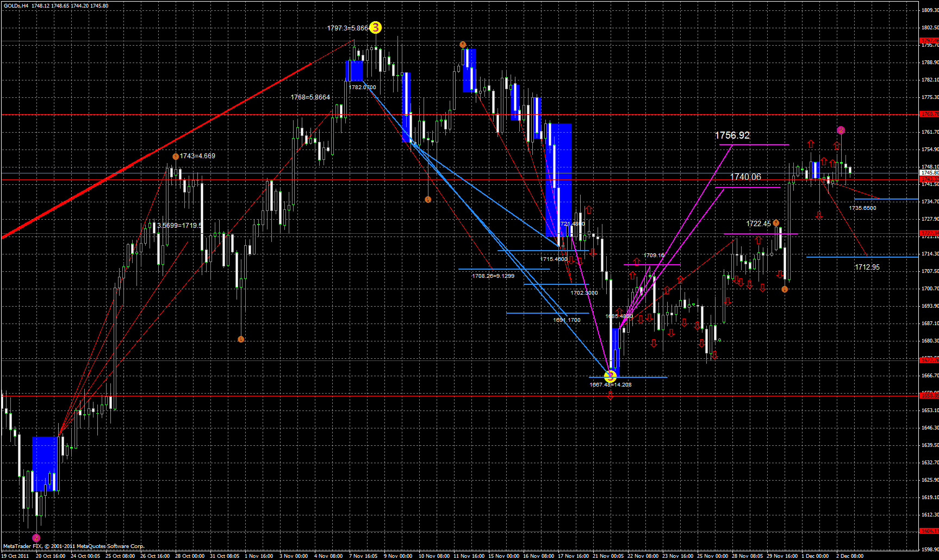This screenshot has height=560, width=939.
Task: Select the red down arrow below the November 21 low
Action: click(610, 396)
